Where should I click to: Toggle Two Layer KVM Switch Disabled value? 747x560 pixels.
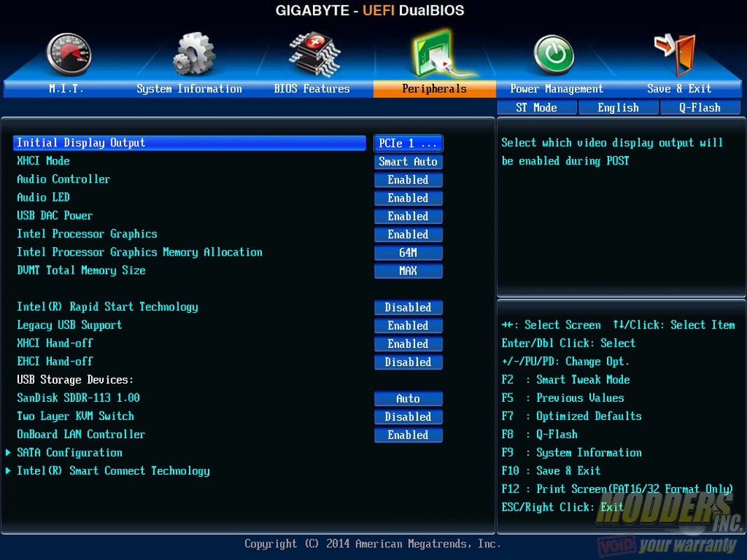[x=408, y=416]
